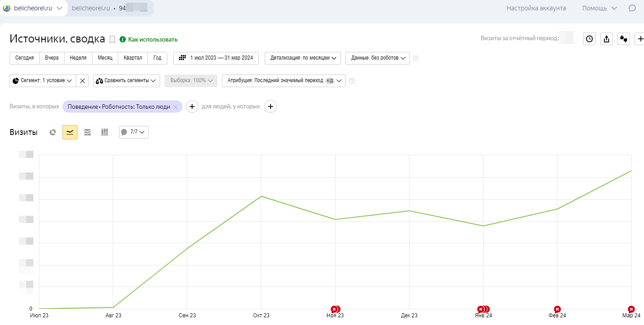Screen dimensions: 644x325
Task: Open the belicheorel.ru site selector
Action: click(33, 8)
